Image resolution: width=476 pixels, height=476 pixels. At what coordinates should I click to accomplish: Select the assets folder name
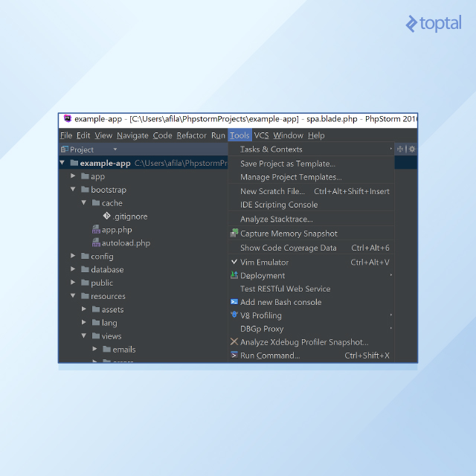(x=112, y=309)
